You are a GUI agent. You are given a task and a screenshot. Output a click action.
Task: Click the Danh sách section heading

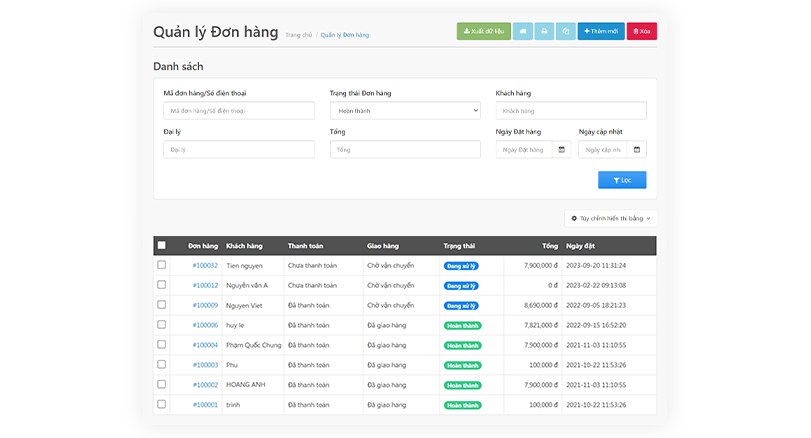pos(178,66)
